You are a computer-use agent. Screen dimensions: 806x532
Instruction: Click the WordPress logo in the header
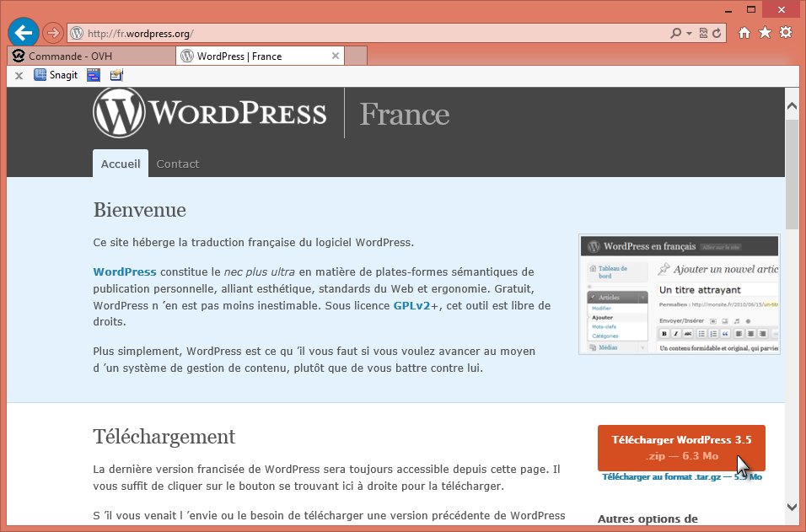[x=210, y=113]
